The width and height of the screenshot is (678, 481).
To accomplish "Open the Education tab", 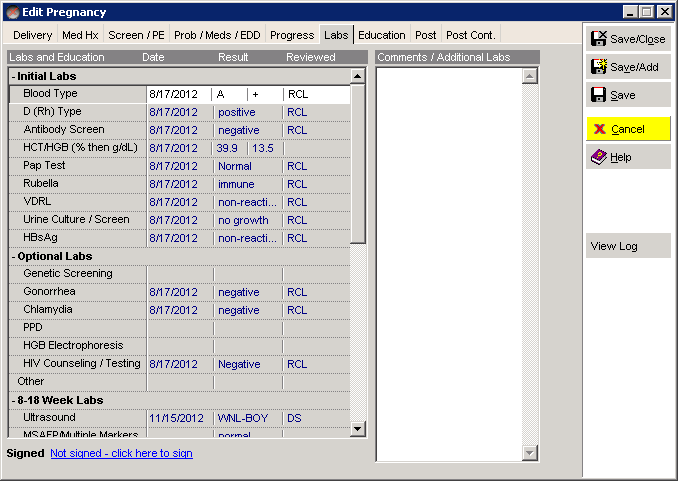I will 382,35.
